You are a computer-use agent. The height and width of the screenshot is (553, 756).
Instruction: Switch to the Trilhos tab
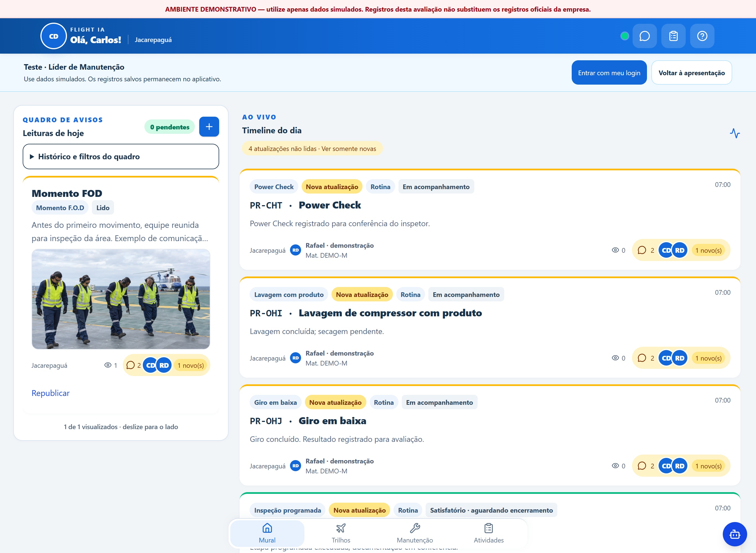click(341, 533)
